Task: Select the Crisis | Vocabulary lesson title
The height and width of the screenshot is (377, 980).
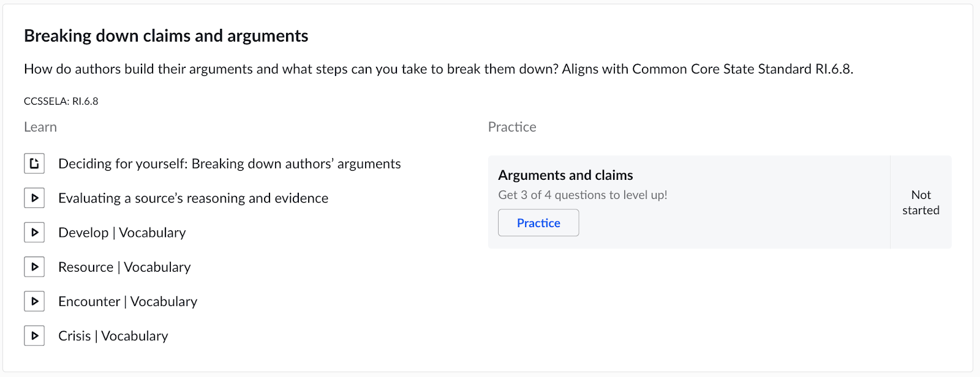Action: point(113,336)
